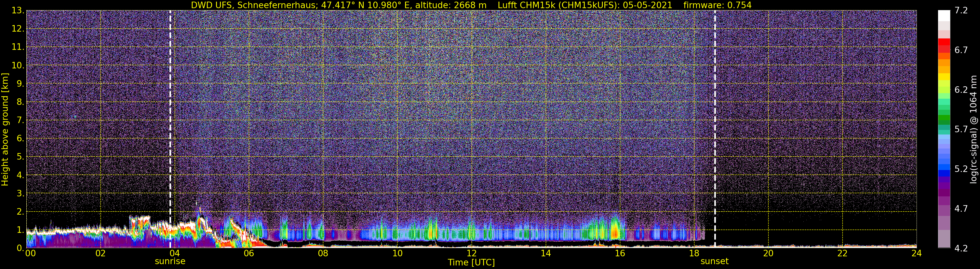Click the '0.' height axis tick label
980x269 pixels.
tap(20, 248)
